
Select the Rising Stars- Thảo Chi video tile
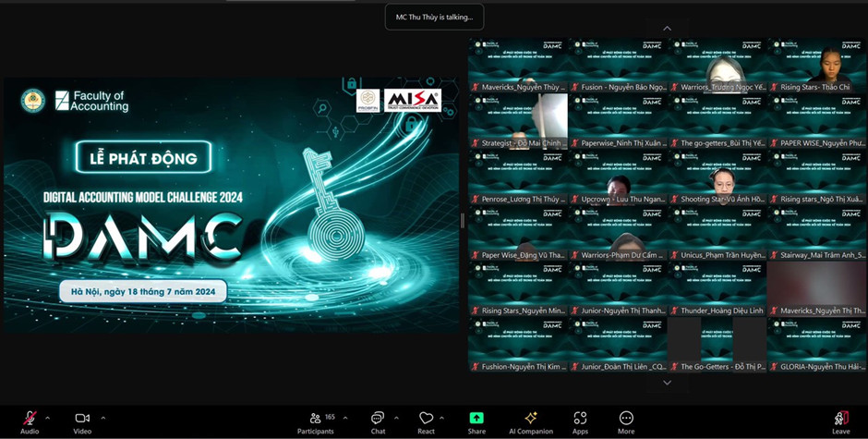tap(816, 66)
